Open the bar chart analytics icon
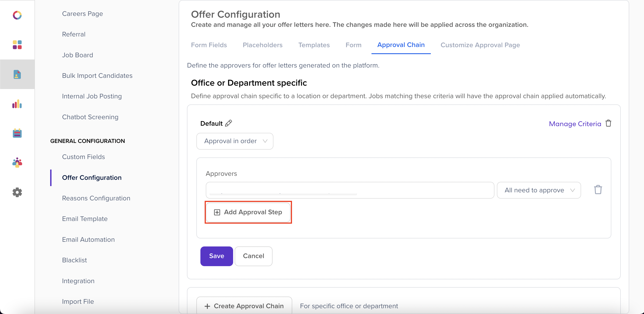 pos(17,104)
